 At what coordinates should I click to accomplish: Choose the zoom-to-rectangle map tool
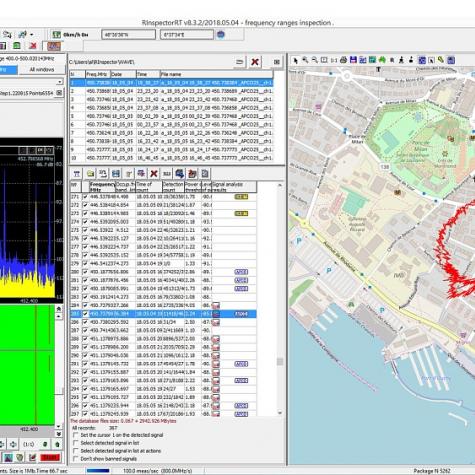(324, 60)
